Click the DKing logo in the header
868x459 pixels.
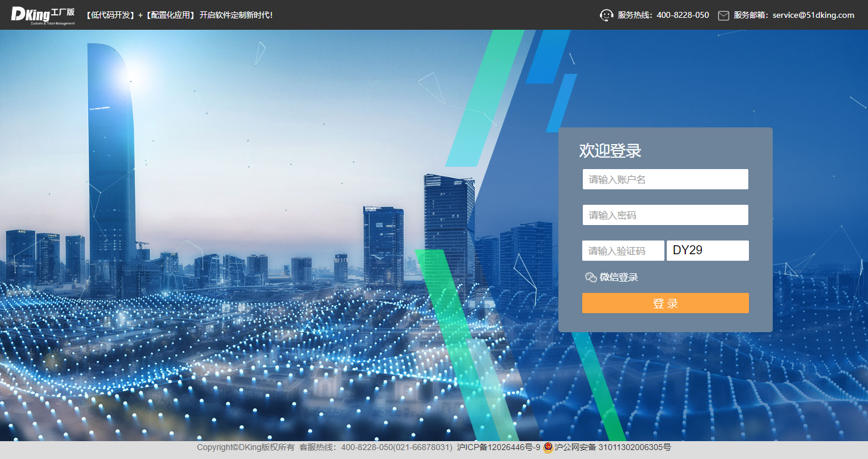pos(43,15)
